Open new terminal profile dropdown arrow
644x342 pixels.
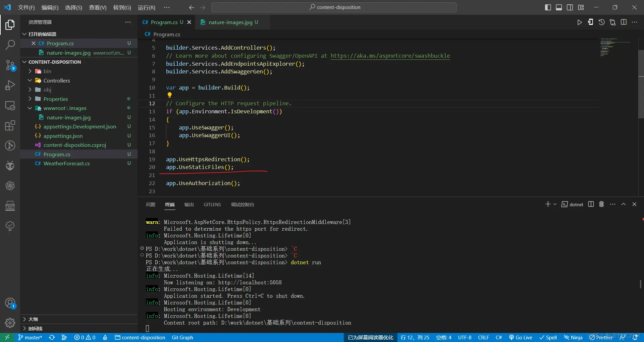[555, 204]
